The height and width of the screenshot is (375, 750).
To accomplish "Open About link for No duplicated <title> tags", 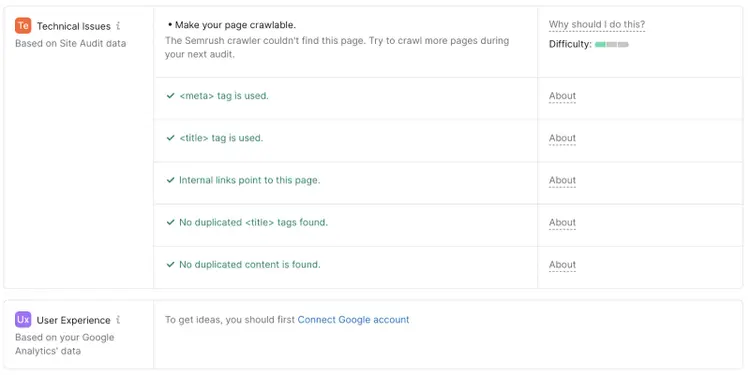I will click(562, 222).
